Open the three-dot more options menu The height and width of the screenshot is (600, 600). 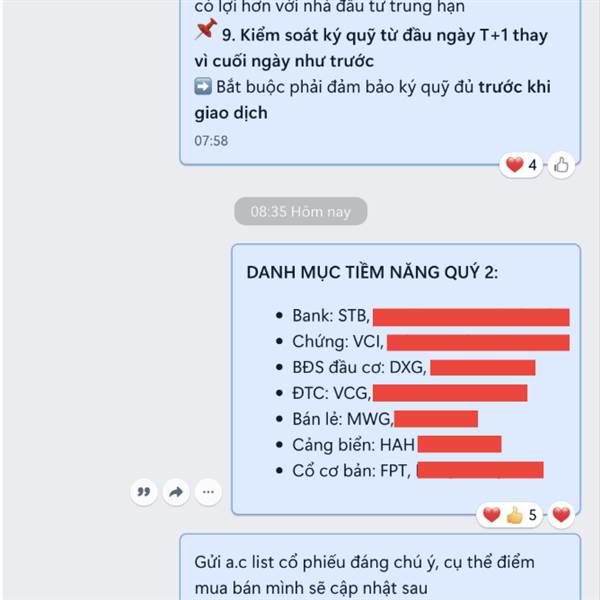208,492
